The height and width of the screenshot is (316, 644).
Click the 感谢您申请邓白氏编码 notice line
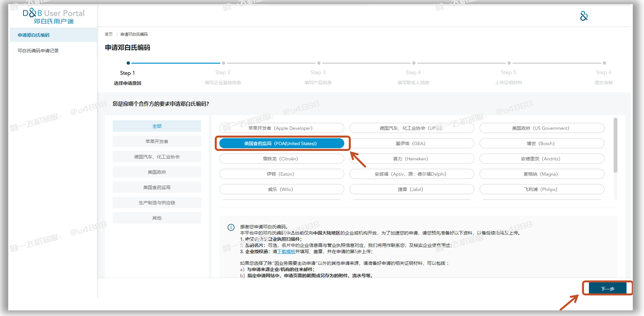pos(264,227)
